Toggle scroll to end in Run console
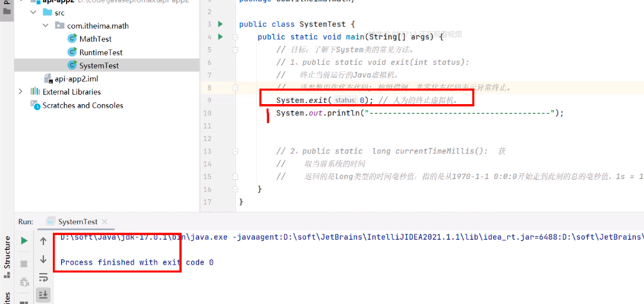The image size is (644, 304). click(43, 294)
